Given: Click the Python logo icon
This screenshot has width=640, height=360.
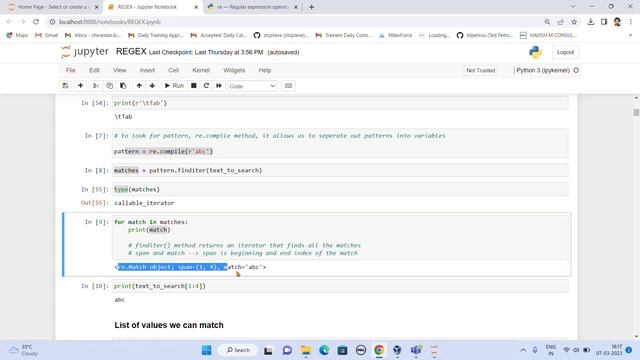Looking at the screenshot, I should (535, 52).
